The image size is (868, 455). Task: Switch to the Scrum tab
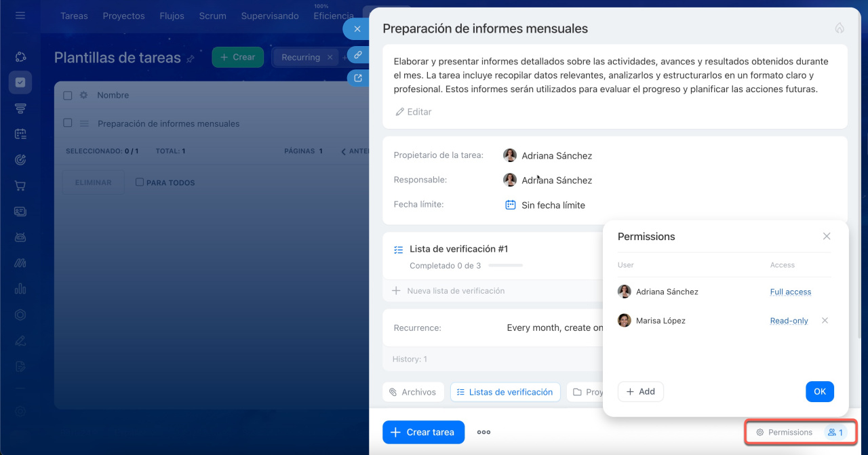(x=212, y=16)
